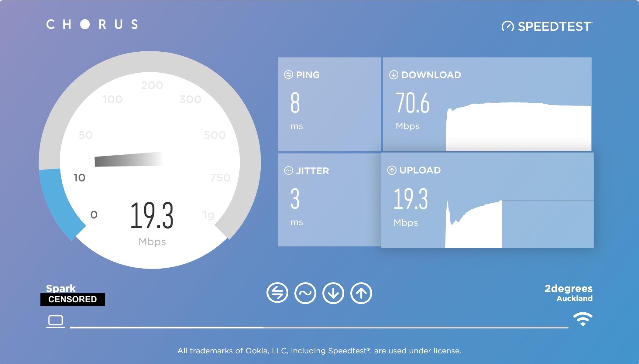Click the Wi-Fi signal icon
The image size is (639, 364).
click(x=582, y=319)
